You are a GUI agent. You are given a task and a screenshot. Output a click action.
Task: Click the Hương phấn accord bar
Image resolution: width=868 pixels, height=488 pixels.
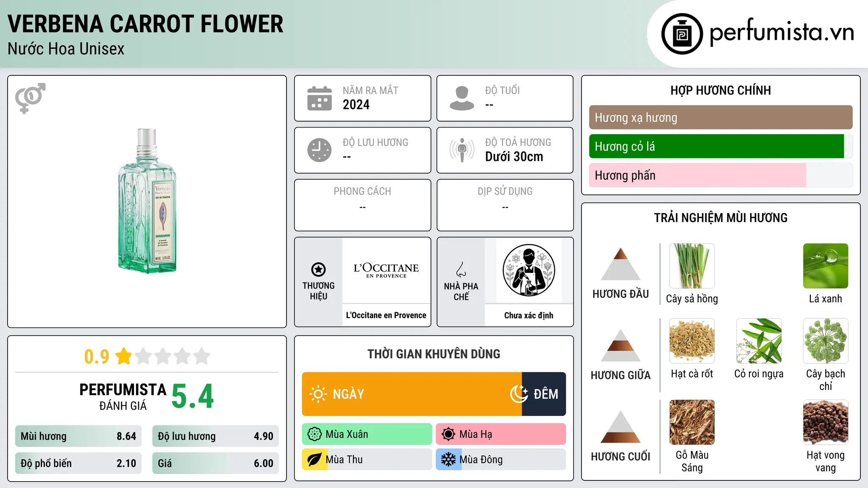click(x=721, y=175)
